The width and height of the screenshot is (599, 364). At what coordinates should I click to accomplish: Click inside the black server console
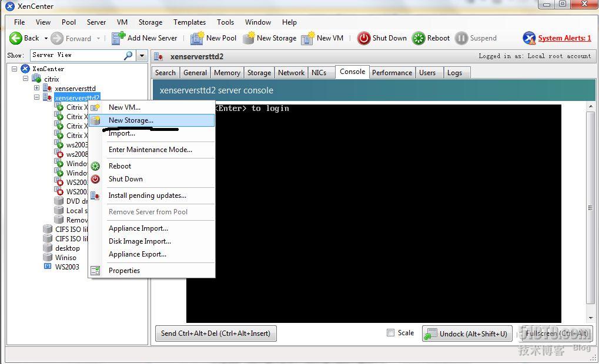(x=374, y=214)
